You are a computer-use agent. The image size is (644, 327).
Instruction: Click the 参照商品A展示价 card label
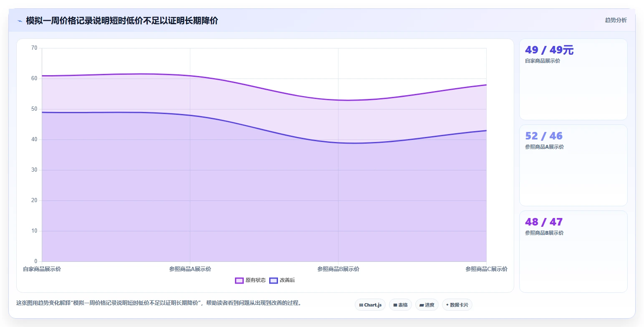pyautogui.click(x=544, y=147)
